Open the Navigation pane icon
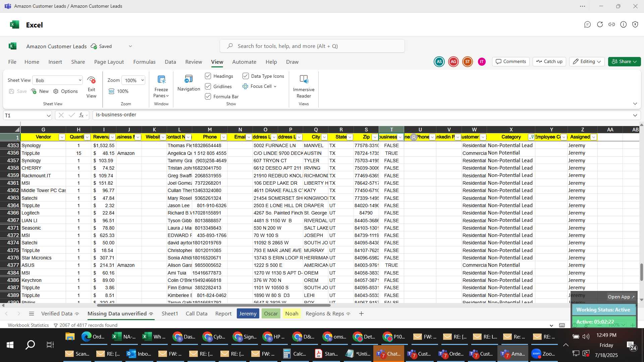This screenshot has width=644, height=362. (189, 79)
